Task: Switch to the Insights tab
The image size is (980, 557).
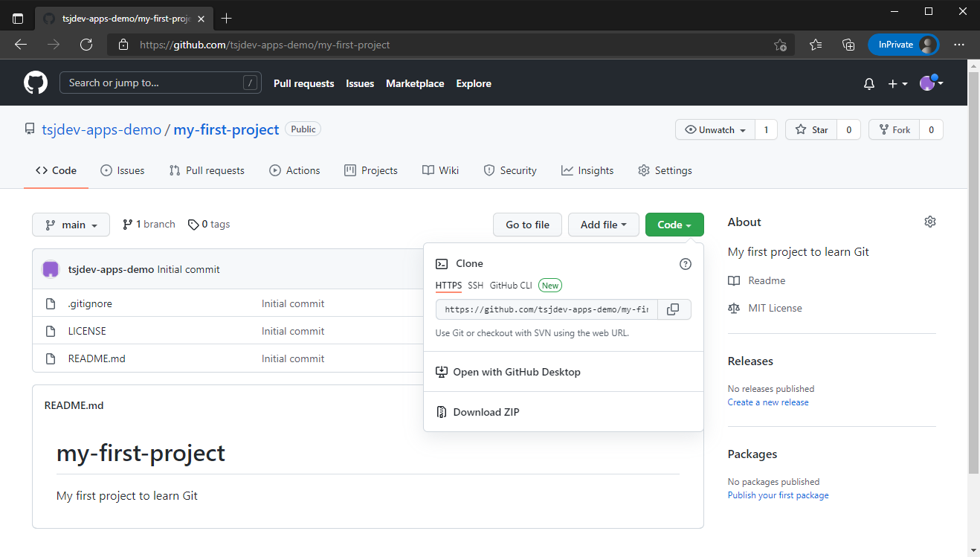Action: pos(587,170)
